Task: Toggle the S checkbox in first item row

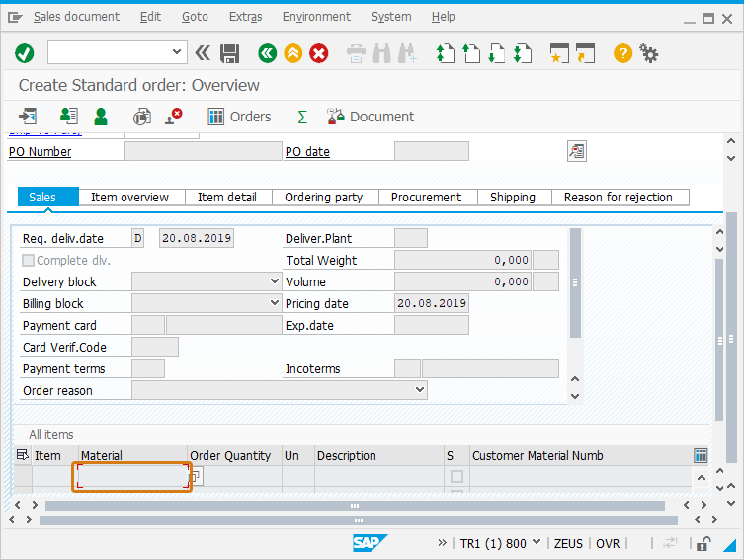Action: pyautogui.click(x=456, y=476)
